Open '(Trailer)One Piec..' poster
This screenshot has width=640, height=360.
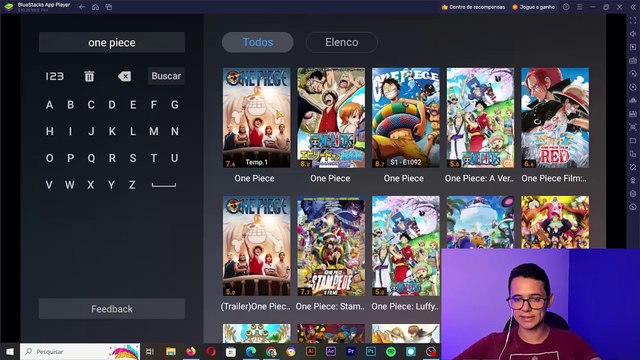point(257,246)
